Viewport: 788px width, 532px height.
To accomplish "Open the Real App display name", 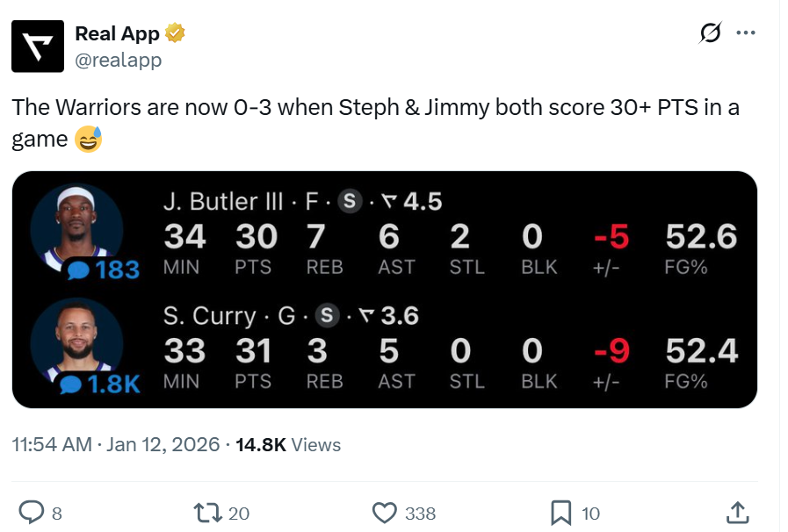I will point(117,34).
